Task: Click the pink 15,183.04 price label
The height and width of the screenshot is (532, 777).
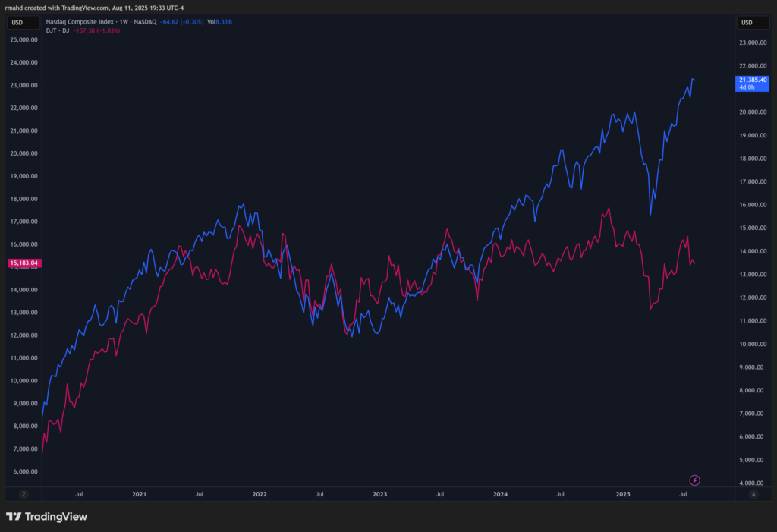Action: pos(23,263)
